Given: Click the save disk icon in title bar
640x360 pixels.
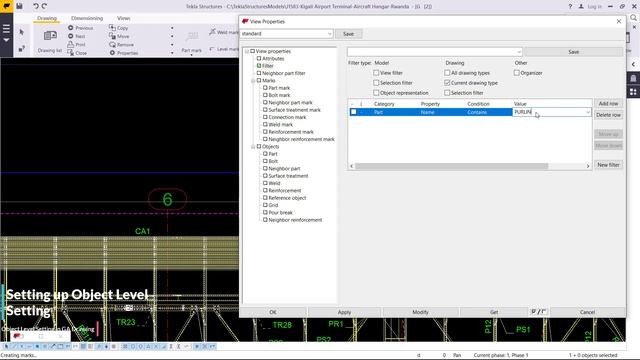Looking at the screenshot, I should [19, 6].
